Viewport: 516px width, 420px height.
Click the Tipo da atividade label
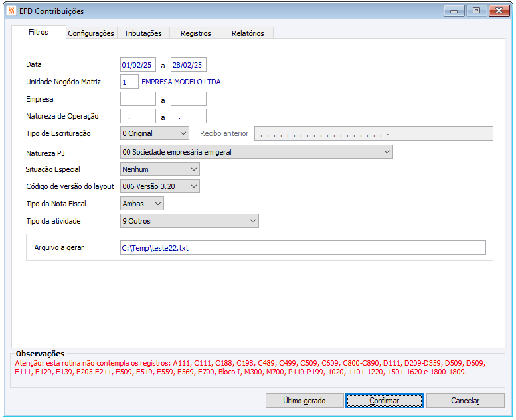coord(53,221)
